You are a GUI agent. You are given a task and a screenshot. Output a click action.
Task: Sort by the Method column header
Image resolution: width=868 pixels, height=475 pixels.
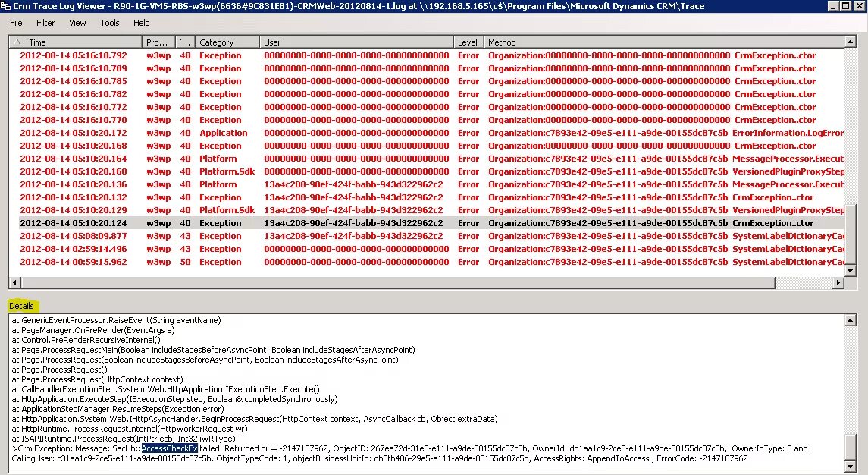click(x=664, y=42)
